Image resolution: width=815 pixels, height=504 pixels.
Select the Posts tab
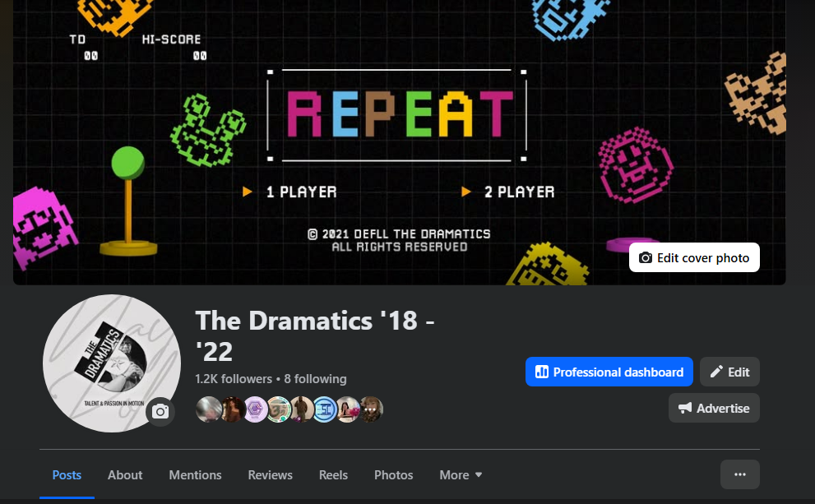point(67,475)
